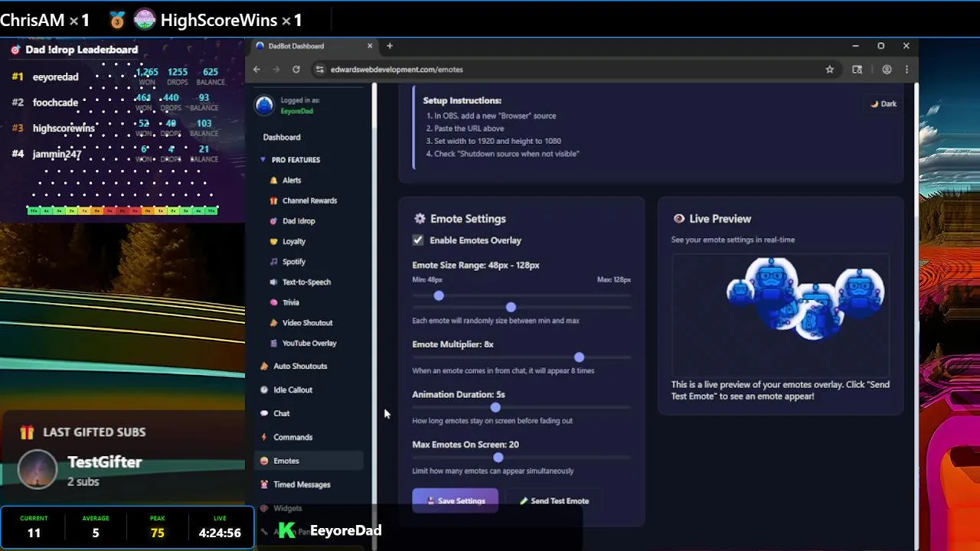The width and height of the screenshot is (980, 551).
Task: Click the side panel icon in toolbar
Action: (857, 69)
